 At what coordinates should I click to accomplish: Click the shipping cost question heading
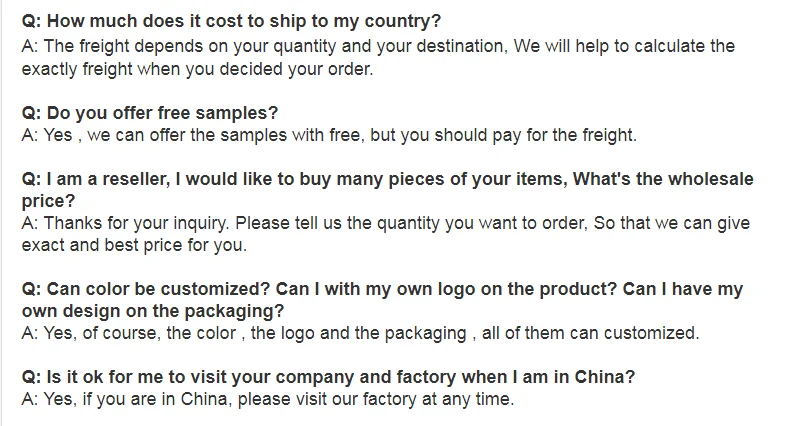[232, 21]
